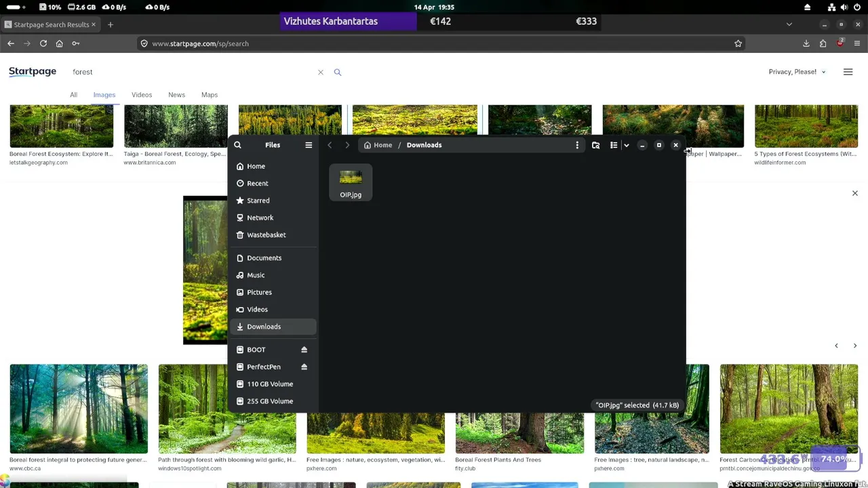Switch to the Videos results tab
This screenshot has width=868, height=488.
coord(142,95)
